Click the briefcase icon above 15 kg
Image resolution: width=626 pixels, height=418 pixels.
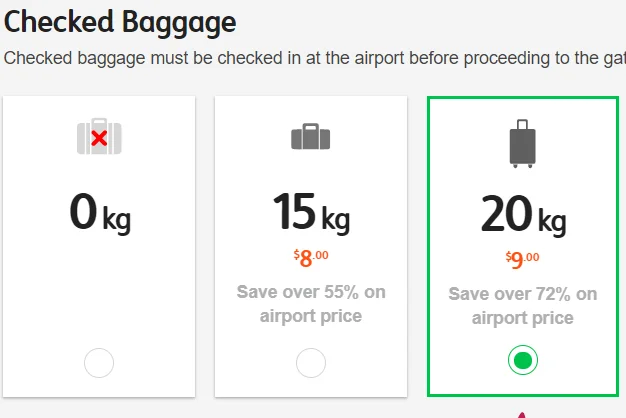[x=310, y=136]
